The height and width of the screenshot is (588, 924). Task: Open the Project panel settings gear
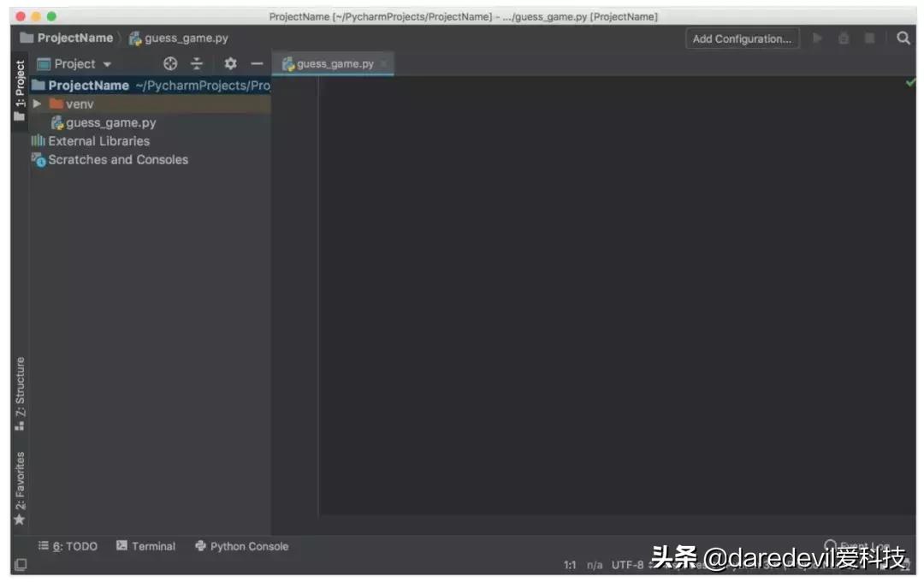[x=230, y=63]
